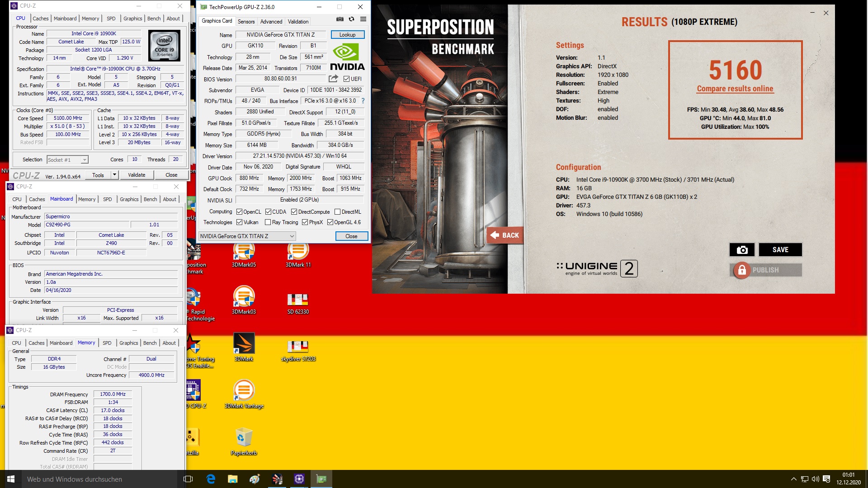Toggle the OpenGL 4.6 checkbox
The image size is (868, 488).
[330, 222]
